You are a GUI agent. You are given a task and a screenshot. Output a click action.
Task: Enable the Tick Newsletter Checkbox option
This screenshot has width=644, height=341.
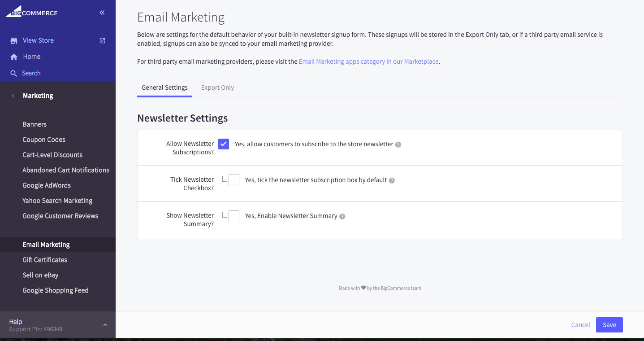(233, 179)
